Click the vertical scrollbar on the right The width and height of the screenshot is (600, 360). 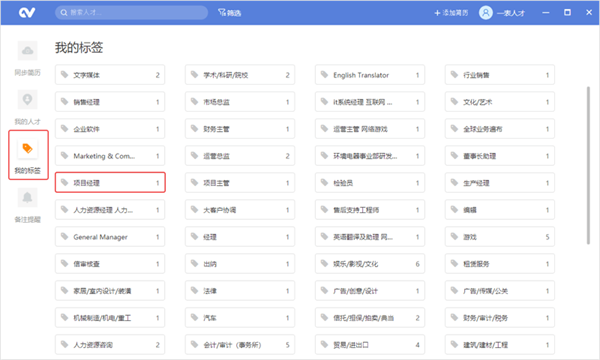588,165
